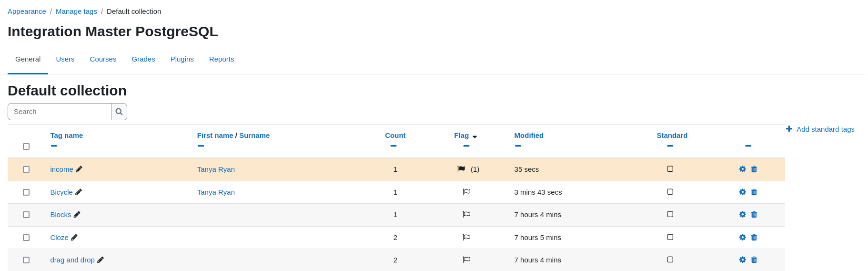Open settings gear for income tag
The width and height of the screenshot is (868, 271).
point(742,169)
